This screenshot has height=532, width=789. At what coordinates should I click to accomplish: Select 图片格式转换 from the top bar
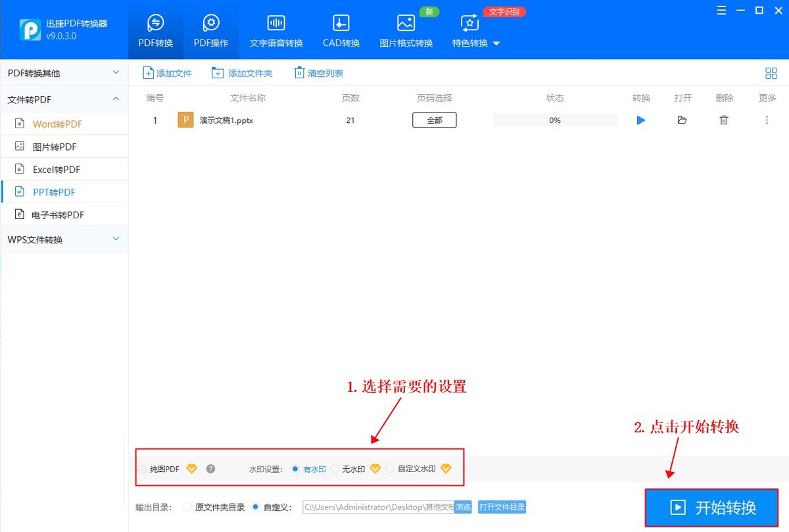pos(406,29)
